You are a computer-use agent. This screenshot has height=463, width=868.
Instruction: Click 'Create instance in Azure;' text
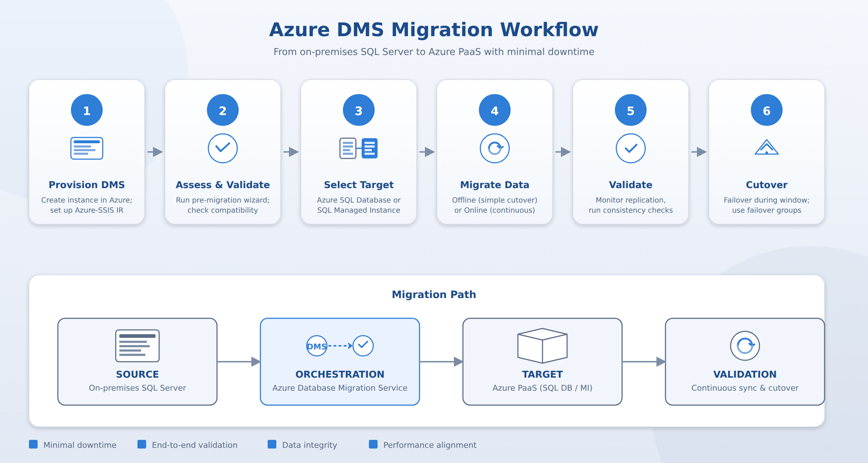coord(87,200)
